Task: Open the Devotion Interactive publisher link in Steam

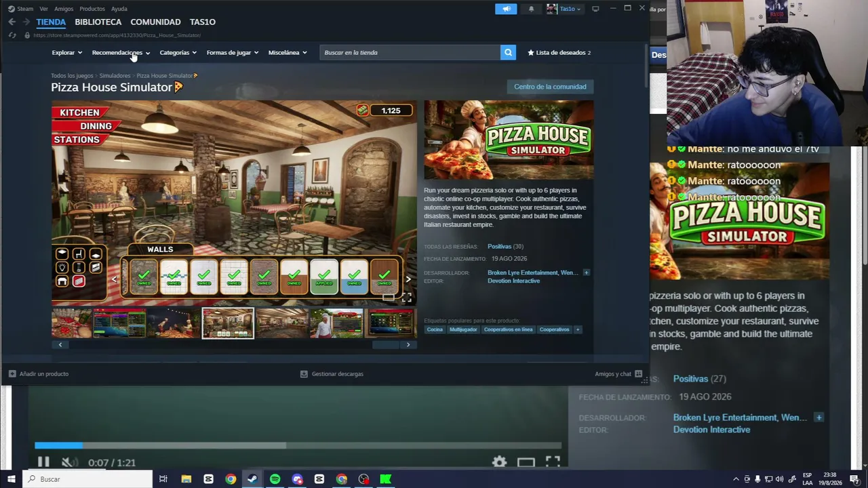Action: (x=513, y=281)
